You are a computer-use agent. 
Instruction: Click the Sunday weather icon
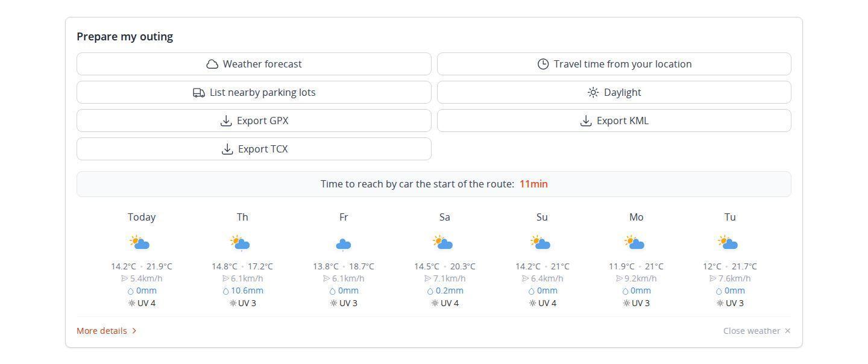click(541, 243)
